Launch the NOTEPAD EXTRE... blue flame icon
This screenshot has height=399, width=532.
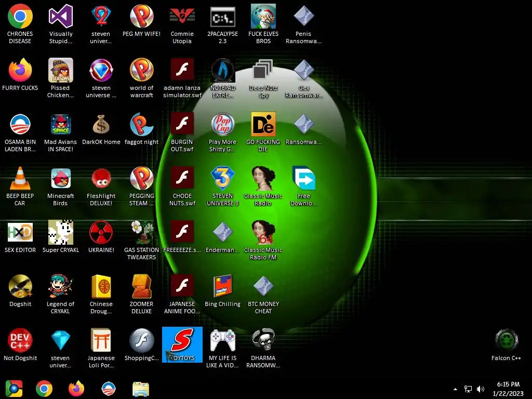tap(222, 70)
